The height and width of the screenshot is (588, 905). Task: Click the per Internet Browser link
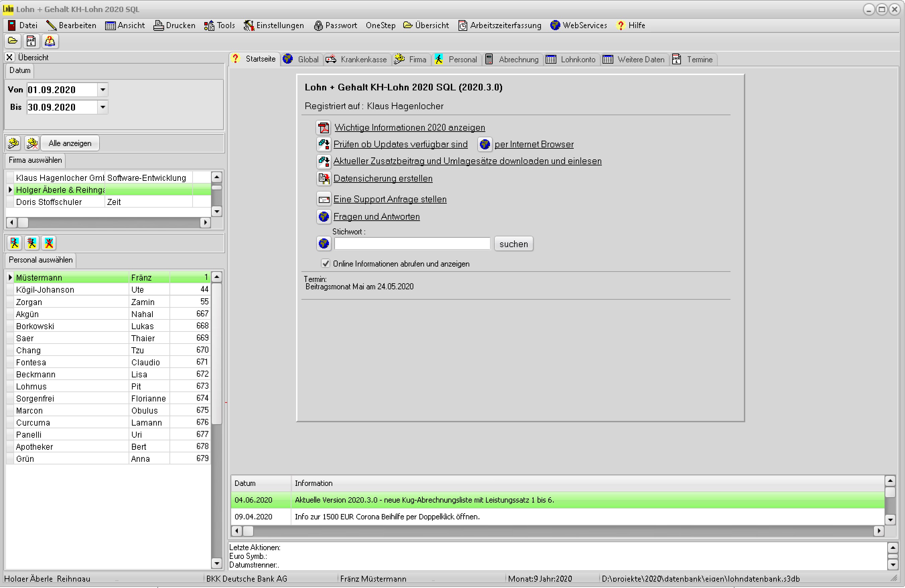pyautogui.click(x=534, y=144)
